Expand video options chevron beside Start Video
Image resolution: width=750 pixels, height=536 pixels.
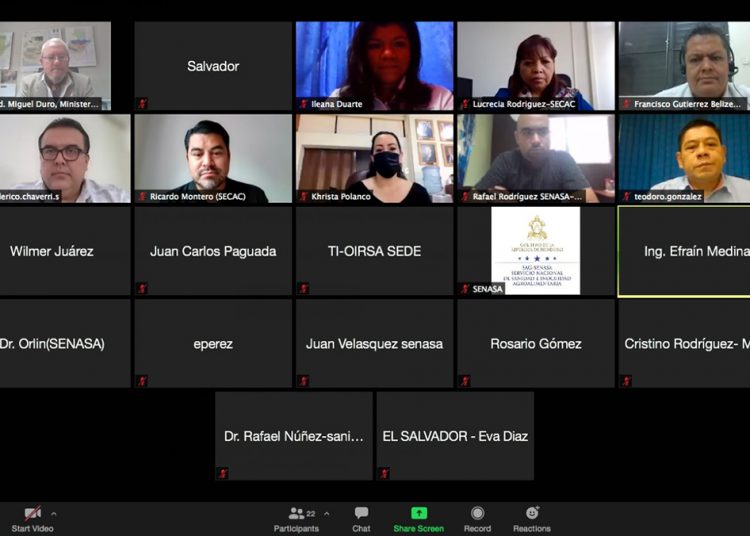coord(54,514)
